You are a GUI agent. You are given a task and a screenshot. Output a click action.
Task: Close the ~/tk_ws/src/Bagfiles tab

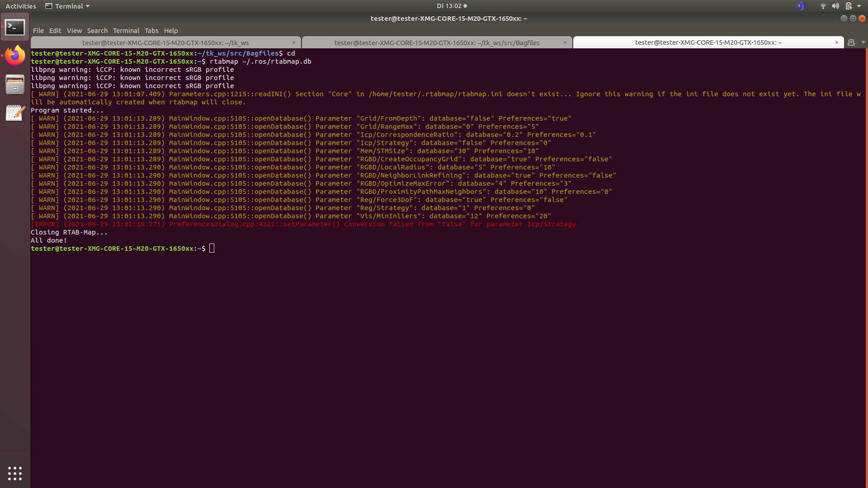tap(565, 42)
